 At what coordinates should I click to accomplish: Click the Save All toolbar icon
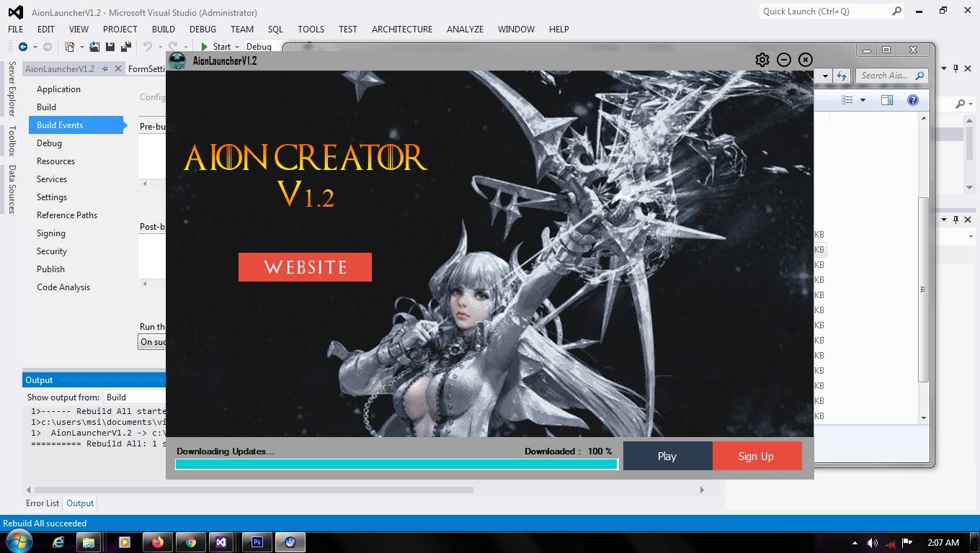[x=125, y=47]
